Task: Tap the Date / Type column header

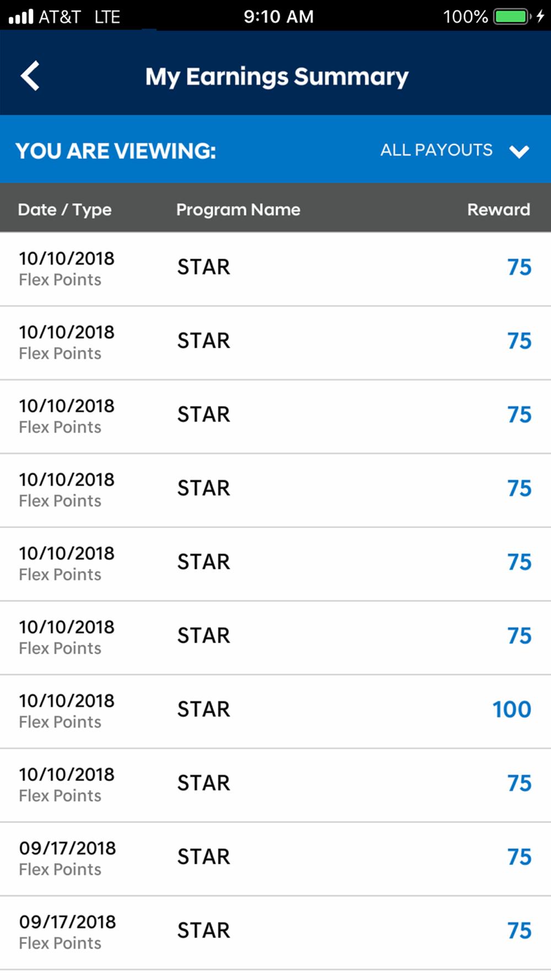Action: (64, 209)
